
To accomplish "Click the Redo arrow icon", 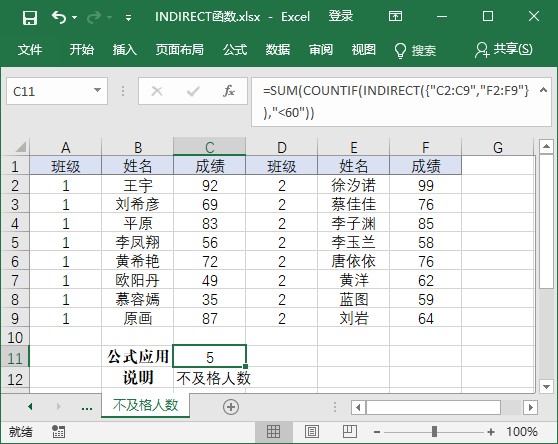I will tap(94, 17).
